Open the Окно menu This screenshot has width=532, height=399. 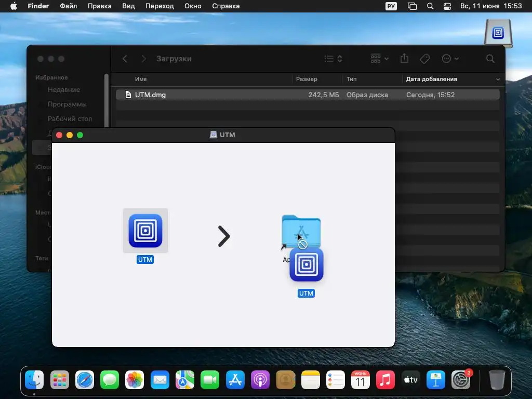(x=193, y=6)
